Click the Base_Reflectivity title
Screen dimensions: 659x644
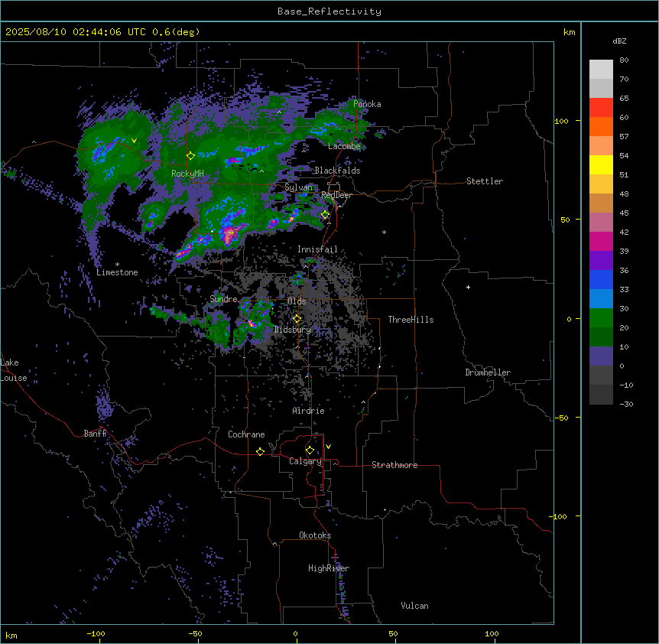[x=329, y=11]
